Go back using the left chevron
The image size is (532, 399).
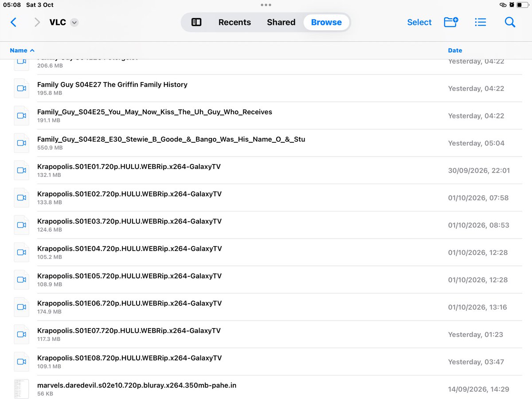click(14, 22)
